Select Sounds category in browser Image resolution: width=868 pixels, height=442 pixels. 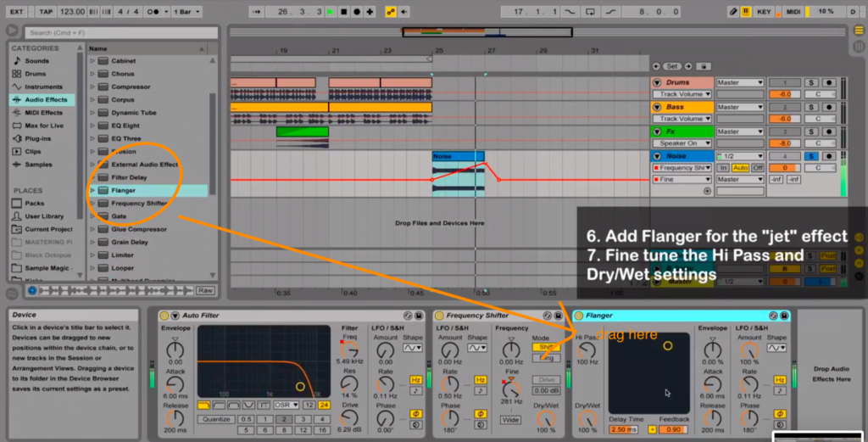[36, 61]
